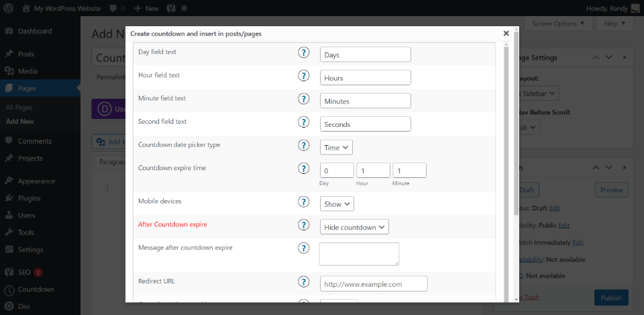Open WordPress logo menu in admin bar
Image resolution: width=644 pixels, height=315 pixels.
(8, 8)
